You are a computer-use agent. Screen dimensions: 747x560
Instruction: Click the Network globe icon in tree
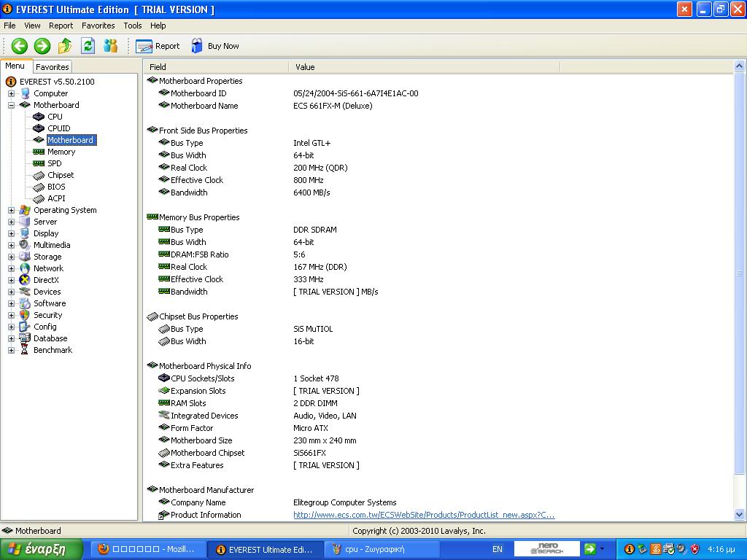25,268
